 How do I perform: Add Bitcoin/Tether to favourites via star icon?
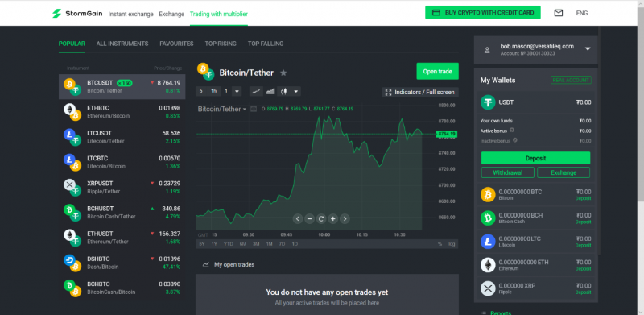tap(283, 73)
